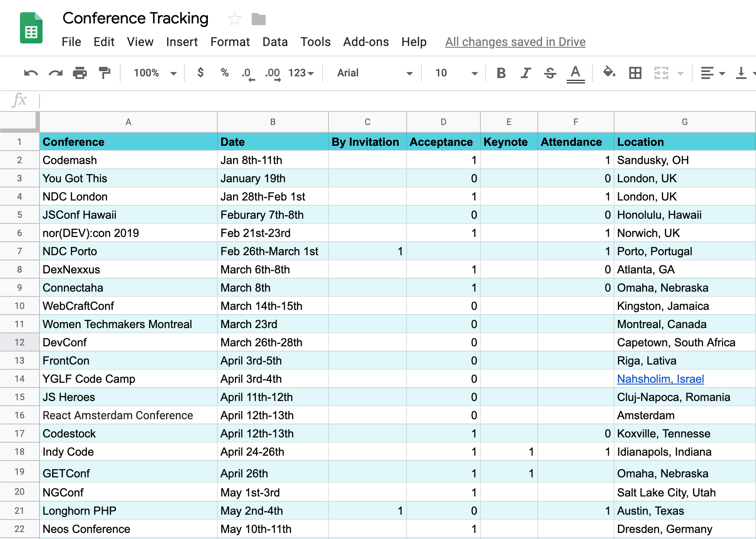The image size is (756, 539).
Task: Click the cell 'Longhorn PHP'
Action: click(128, 511)
